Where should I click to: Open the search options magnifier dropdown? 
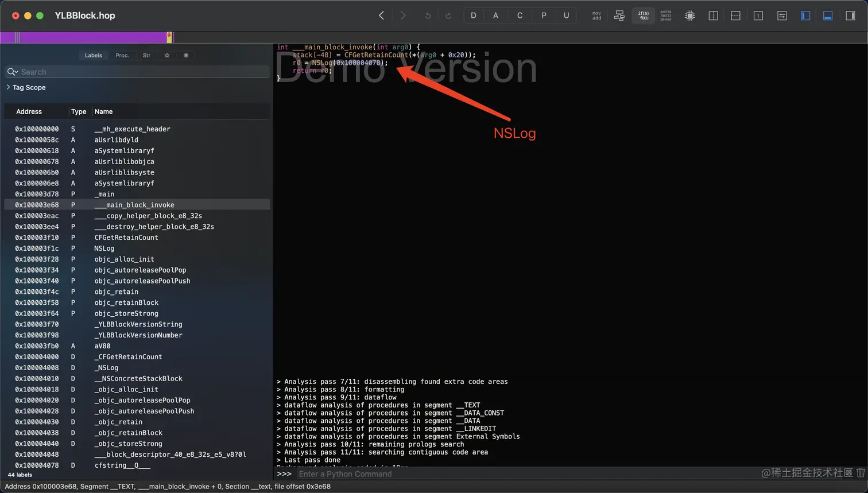(13, 72)
